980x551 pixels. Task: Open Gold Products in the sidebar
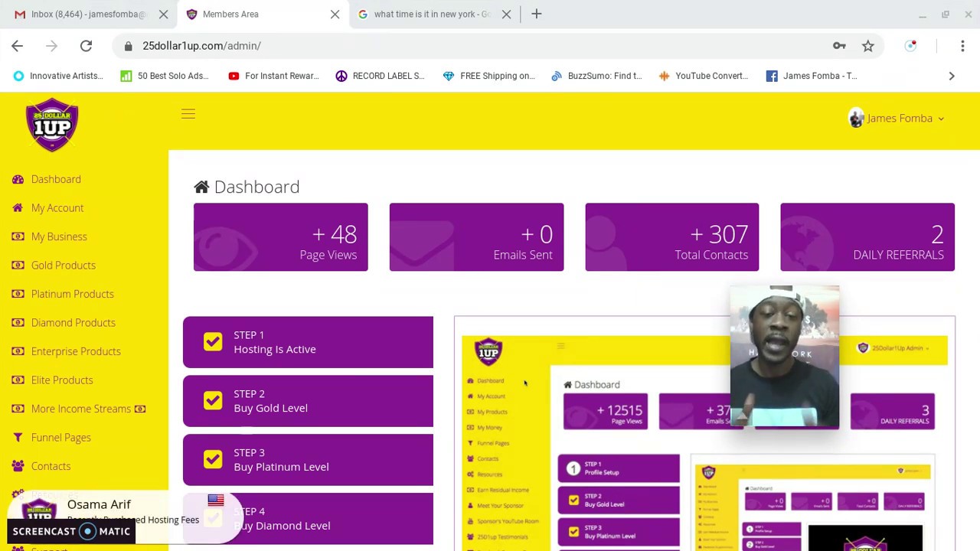coord(64,266)
